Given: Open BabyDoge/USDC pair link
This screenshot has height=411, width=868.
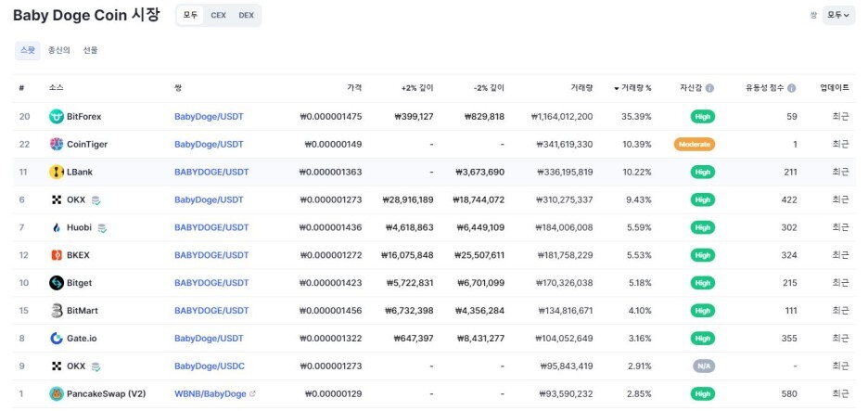Looking at the screenshot, I should (210, 366).
